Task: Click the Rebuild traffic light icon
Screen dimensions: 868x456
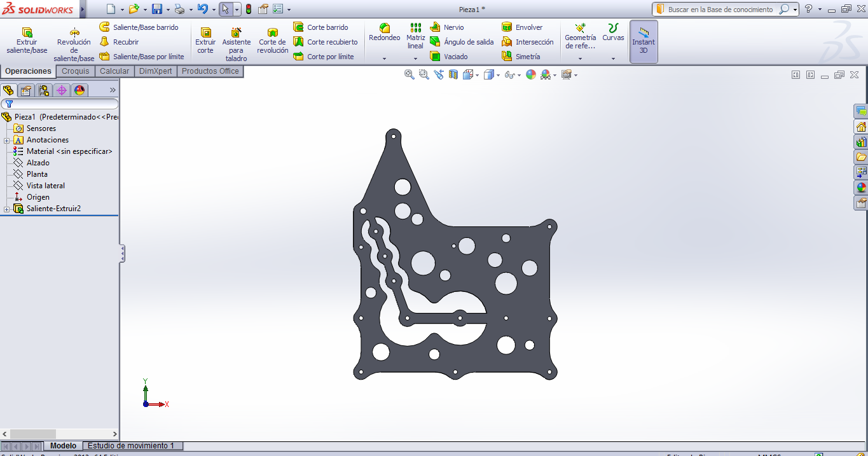Action: [248, 9]
